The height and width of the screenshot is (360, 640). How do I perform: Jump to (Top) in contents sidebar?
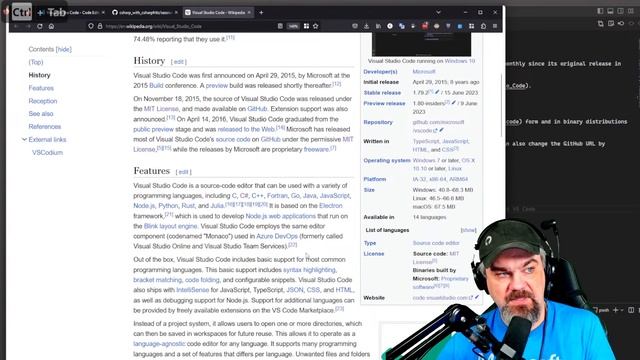36,62
